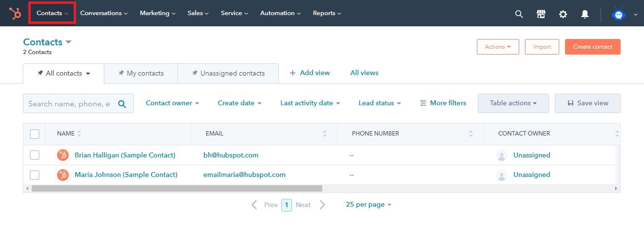
Task: Click the bh@hubspot.com email
Action: pos(231,155)
